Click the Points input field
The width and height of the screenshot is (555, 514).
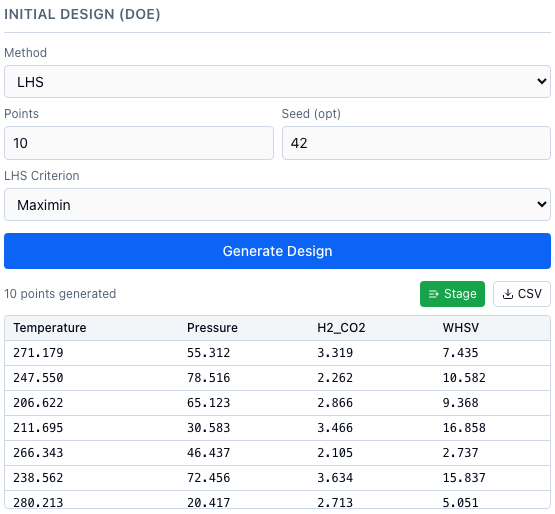click(x=139, y=143)
